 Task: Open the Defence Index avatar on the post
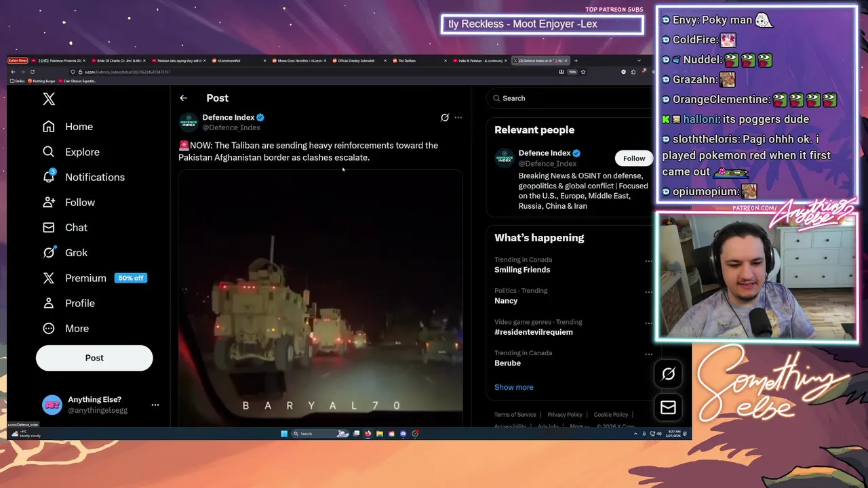tap(189, 122)
